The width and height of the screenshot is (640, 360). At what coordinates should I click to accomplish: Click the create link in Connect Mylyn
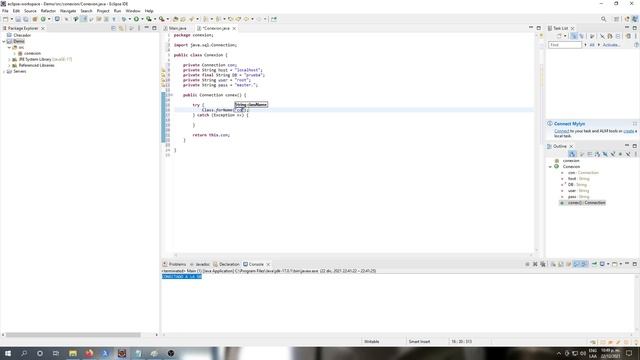[x=629, y=131]
